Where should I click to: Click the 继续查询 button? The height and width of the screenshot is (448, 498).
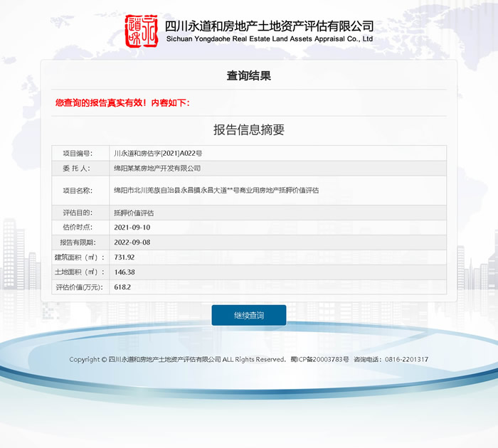[249, 315]
